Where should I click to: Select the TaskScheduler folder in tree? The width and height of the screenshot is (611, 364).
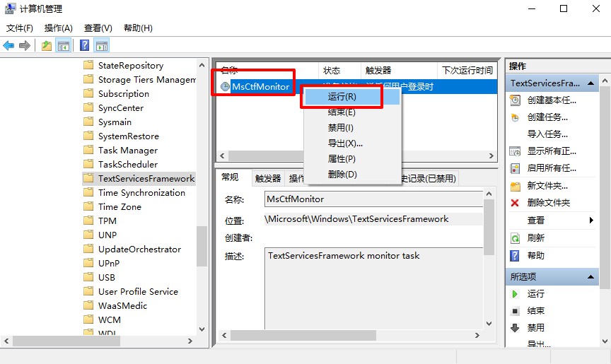click(127, 164)
